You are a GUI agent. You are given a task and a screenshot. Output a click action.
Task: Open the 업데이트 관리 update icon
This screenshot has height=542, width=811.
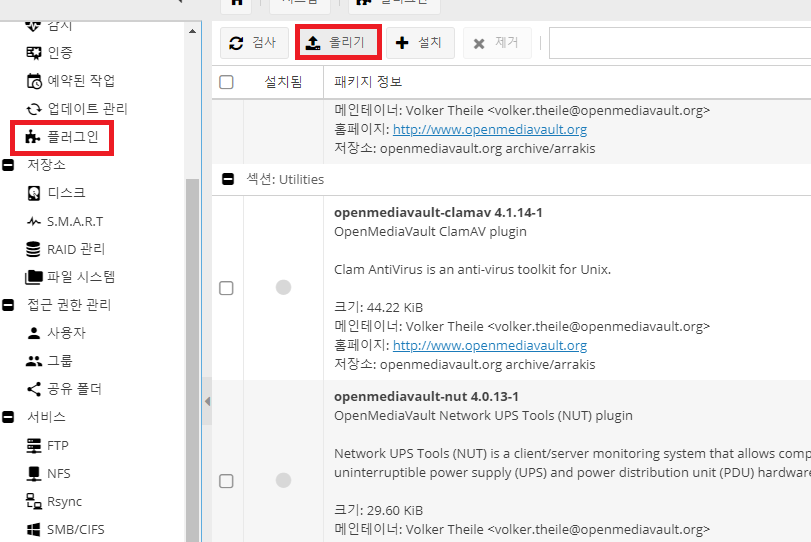tap(34, 109)
